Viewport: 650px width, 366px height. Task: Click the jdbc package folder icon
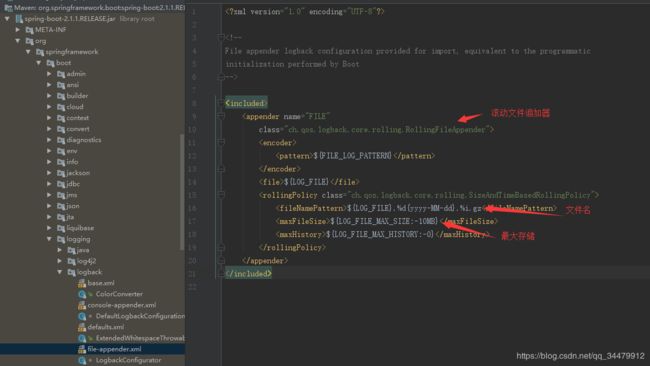[x=61, y=184]
